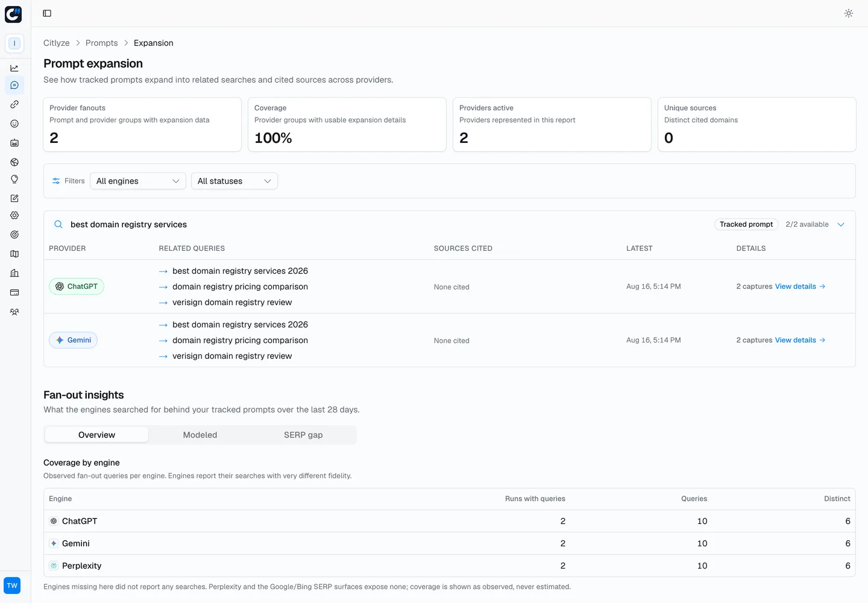The height and width of the screenshot is (603, 868).
Task: Open the link chain sidebar icon
Action: coord(14,104)
